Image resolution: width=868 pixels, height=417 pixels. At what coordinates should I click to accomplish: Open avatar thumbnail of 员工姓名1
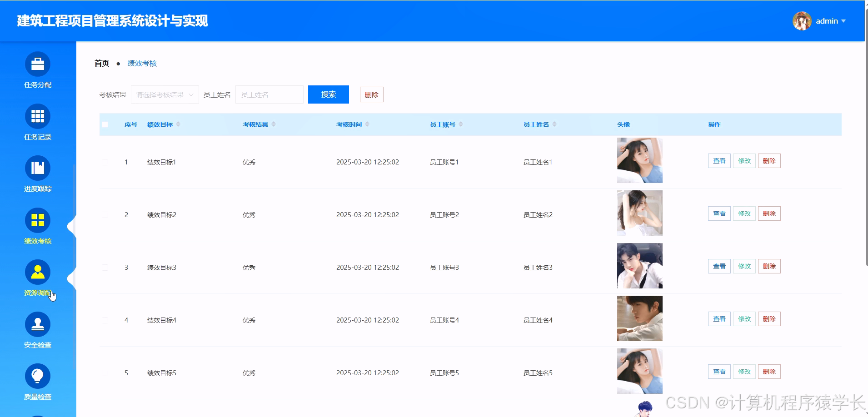click(x=640, y=160)
